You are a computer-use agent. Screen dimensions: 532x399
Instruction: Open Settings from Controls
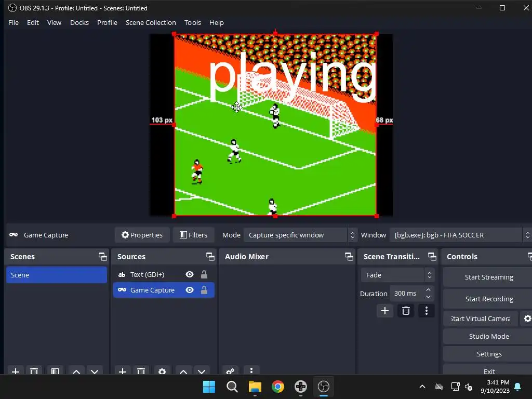click(x=488, y=354)
